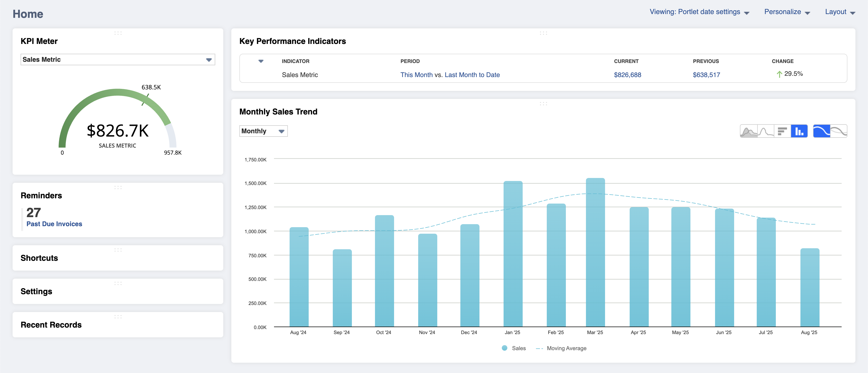Viewport: 868px width, 373px height.
Task: Switch chart to area graph type
Action: [x=748, y=131]
